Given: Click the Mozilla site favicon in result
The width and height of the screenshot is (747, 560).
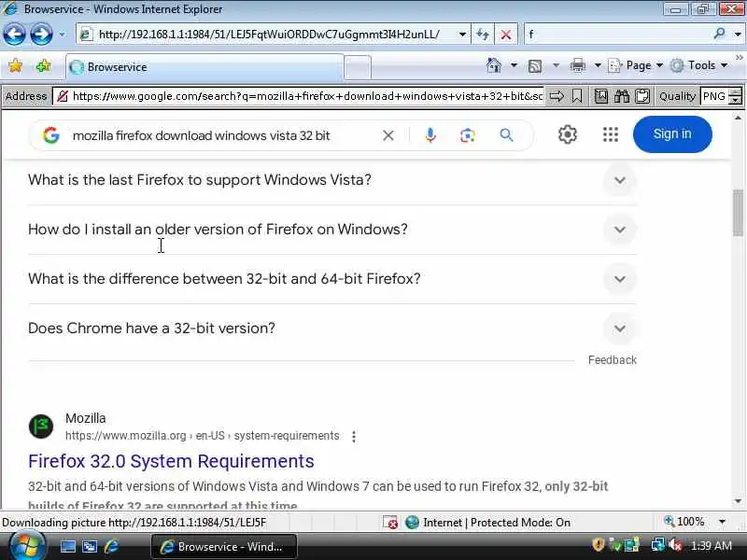Looking at the screenshot, I should pos(41,426).
